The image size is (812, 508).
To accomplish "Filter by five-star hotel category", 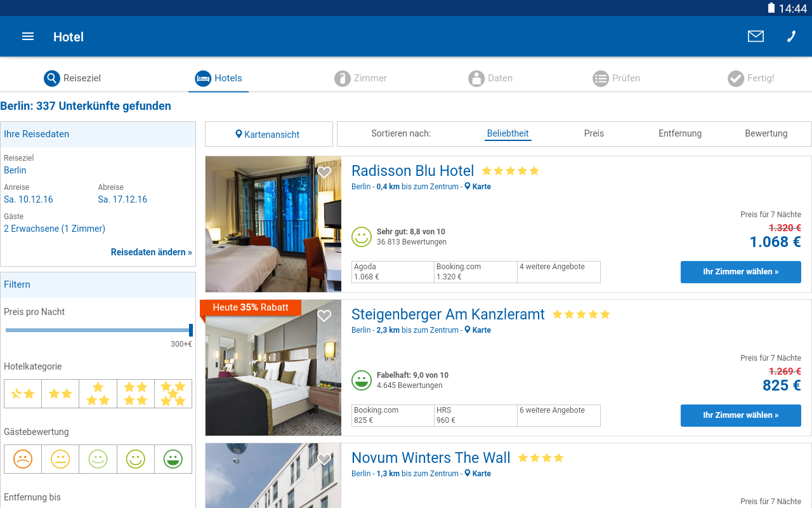I will [173, 394].
